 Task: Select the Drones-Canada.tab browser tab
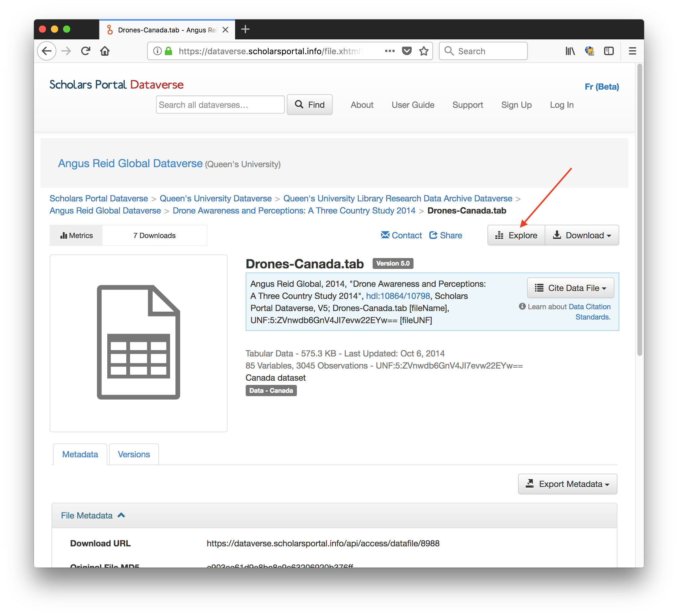click(167, 30)
